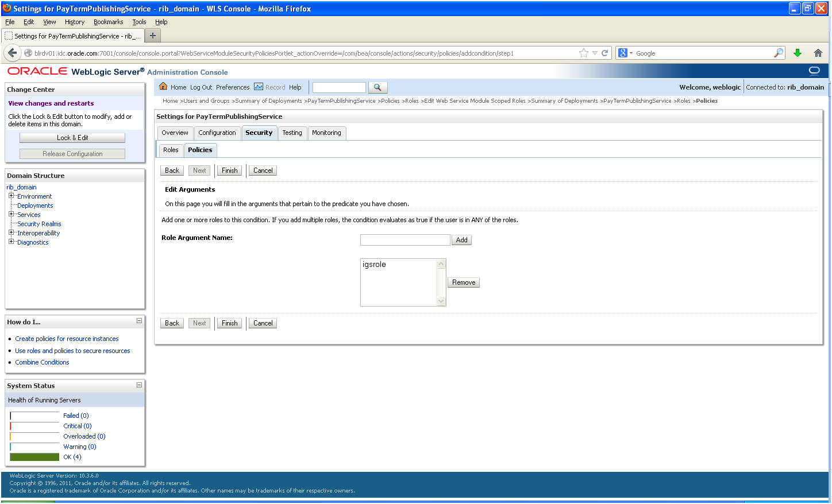The height and width of the screenshot is (504, 832).
Task: Click the Record icon in console toolbar
Action: click(259, 87)
